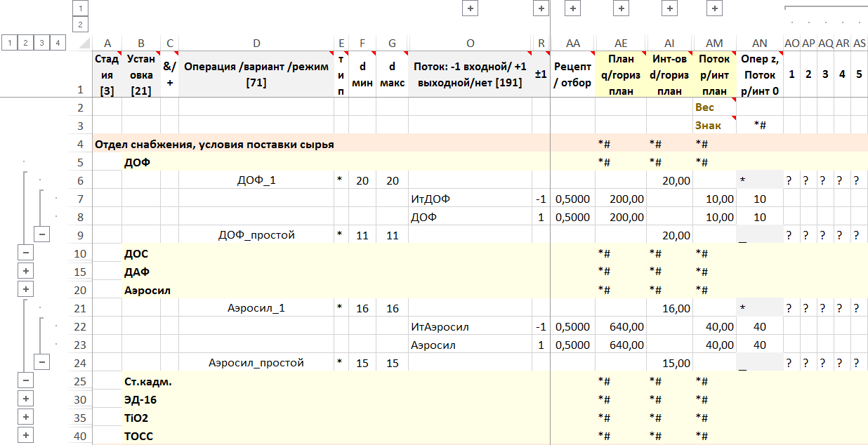Image resolution: width=868 pixels, height=445 pixels.
Task: Click the Операция /вариант /режим header cell
Action: pyautogui.click(x=256, y=74)
